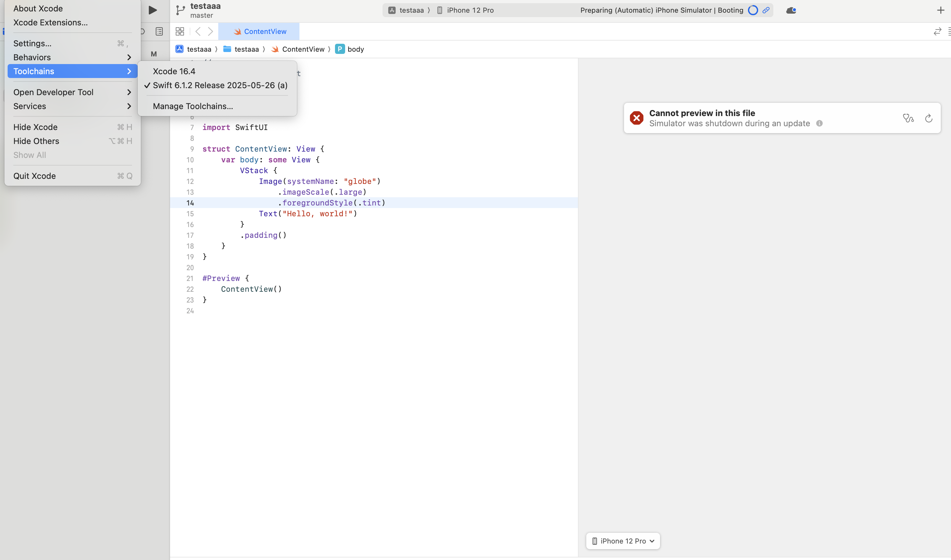Run the project with the Play button

[x=153, y=10]
